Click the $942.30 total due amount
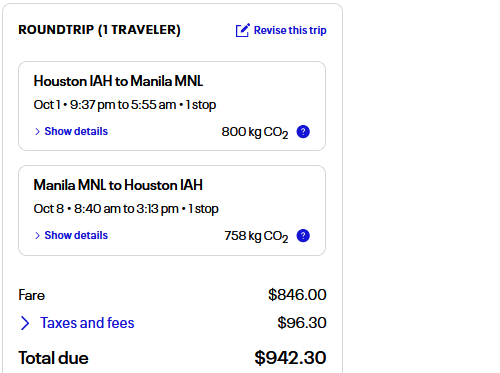The width and height of the screenshot is (500, 373). (x=290, y=358)
